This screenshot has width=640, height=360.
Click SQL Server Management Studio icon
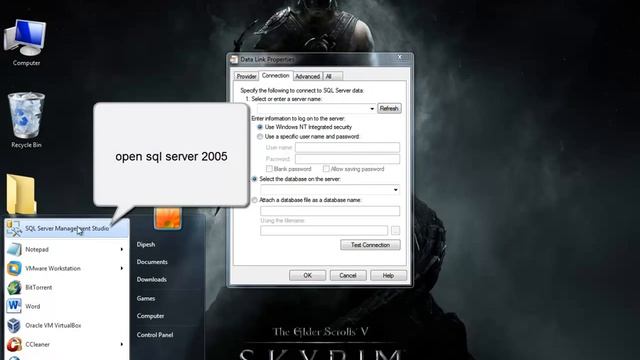point(14,229)
